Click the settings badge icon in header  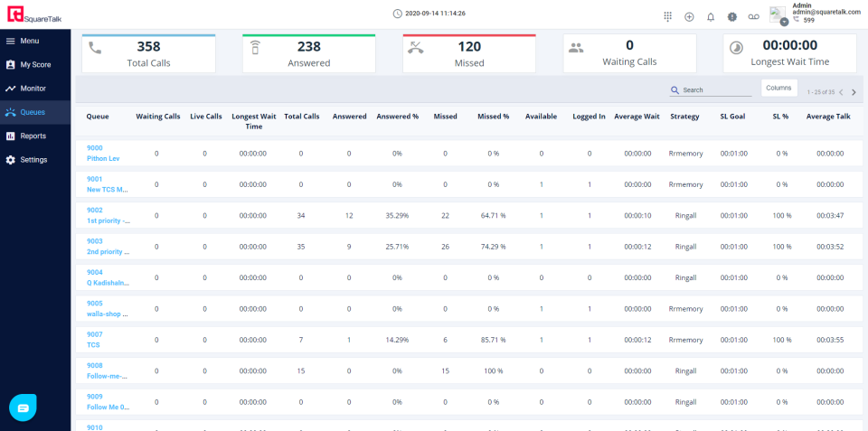pos(732,16)
